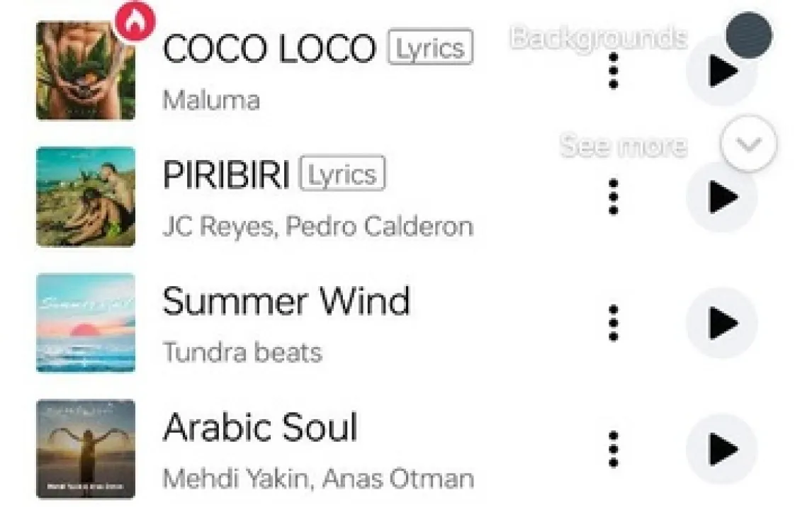Viewport: 812px width, 507px height.
Task: Select the Summer Wind cover art
Action: pos(86,323)
